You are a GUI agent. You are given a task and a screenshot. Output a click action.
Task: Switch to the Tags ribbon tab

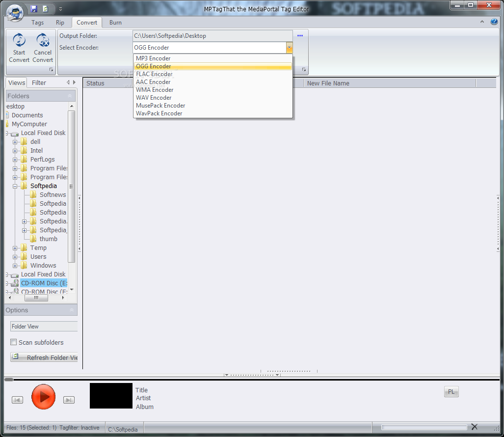coord(38,23)
